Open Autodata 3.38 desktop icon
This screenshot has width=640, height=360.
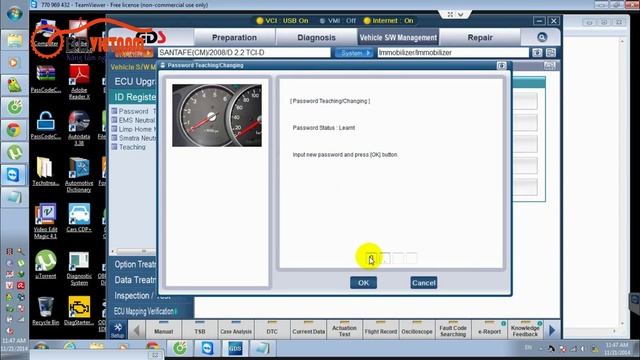[79, 129]
